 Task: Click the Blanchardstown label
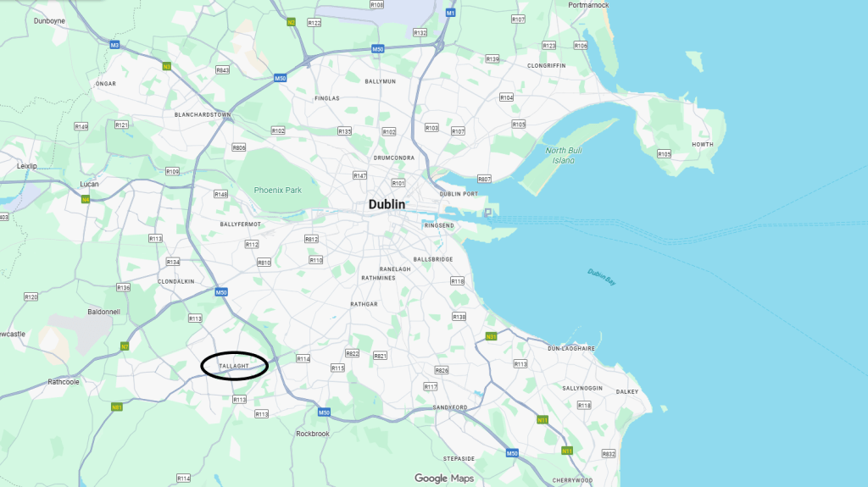tap(203, 115)
